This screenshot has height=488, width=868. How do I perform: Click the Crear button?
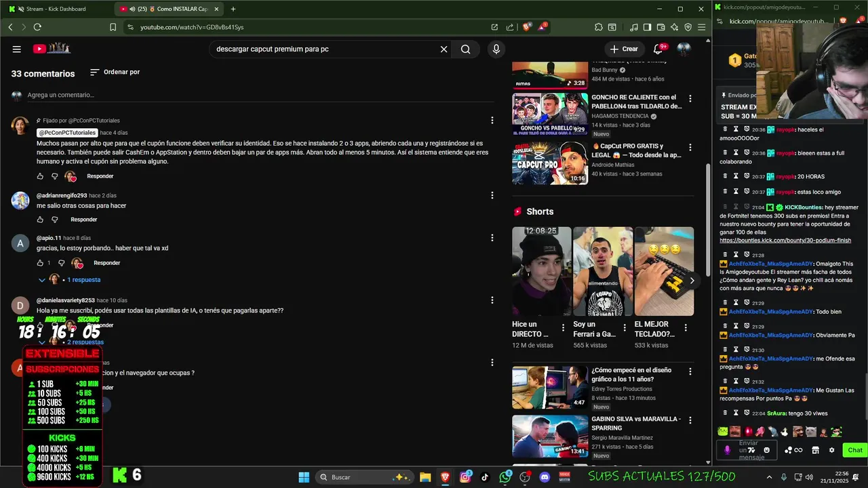click(x=624, y=49)
